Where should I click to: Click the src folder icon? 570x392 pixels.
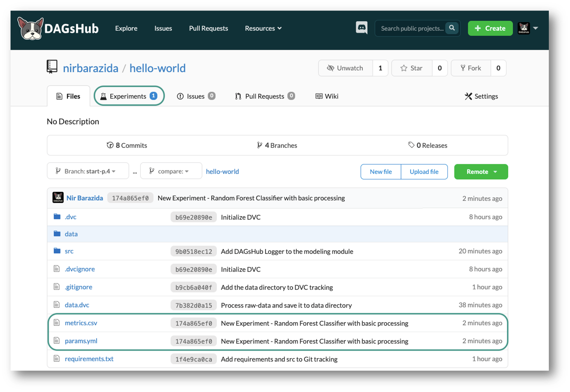point(57,251)
